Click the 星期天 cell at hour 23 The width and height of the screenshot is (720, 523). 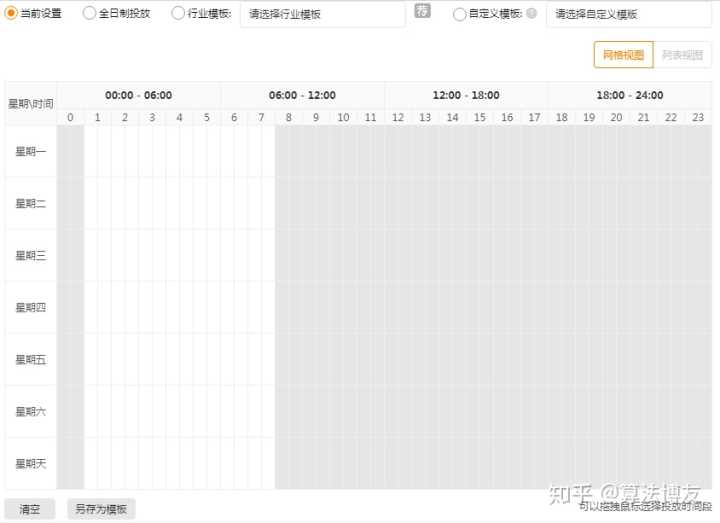point(698,464)
